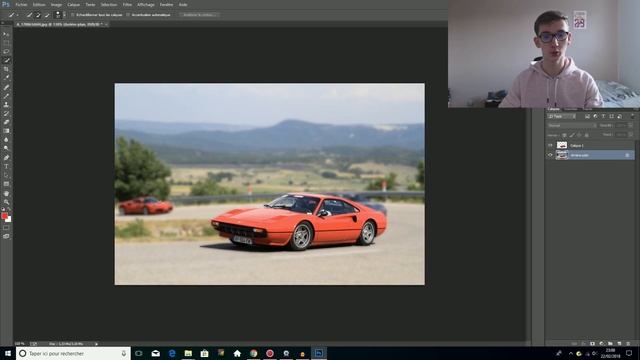The width and height of the screenshot is (640, 360).
Task: Open the Filtre menu
Action: click(127, 4)
